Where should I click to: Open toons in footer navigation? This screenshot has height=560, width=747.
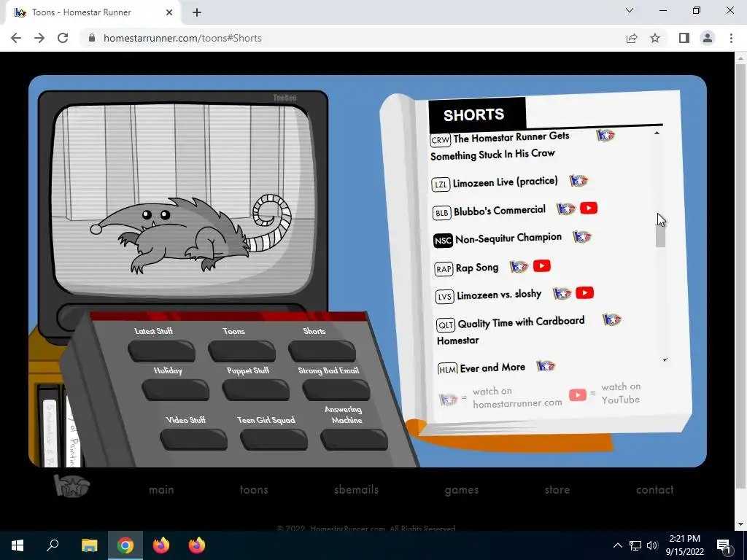[x=253, y=490]
